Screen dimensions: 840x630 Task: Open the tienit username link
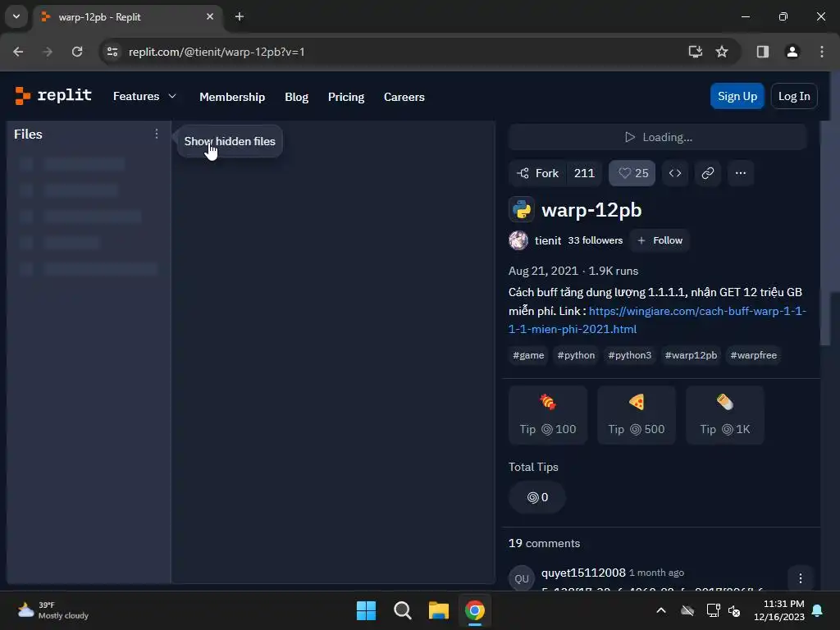point(548,240)
